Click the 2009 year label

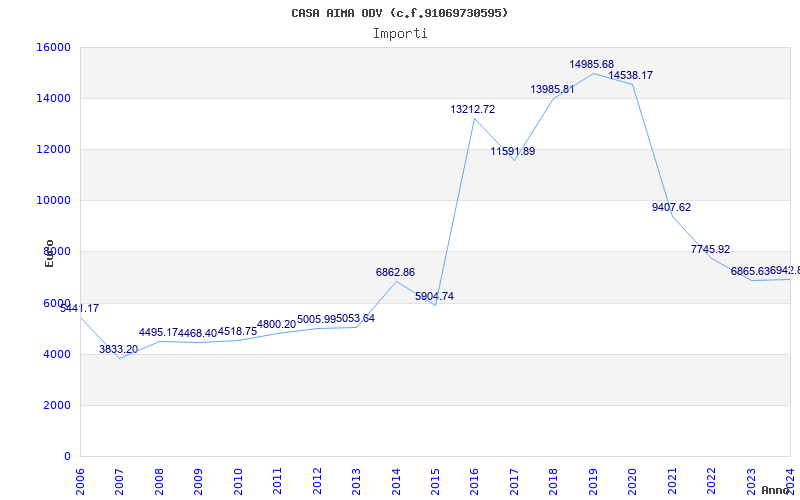198,481
